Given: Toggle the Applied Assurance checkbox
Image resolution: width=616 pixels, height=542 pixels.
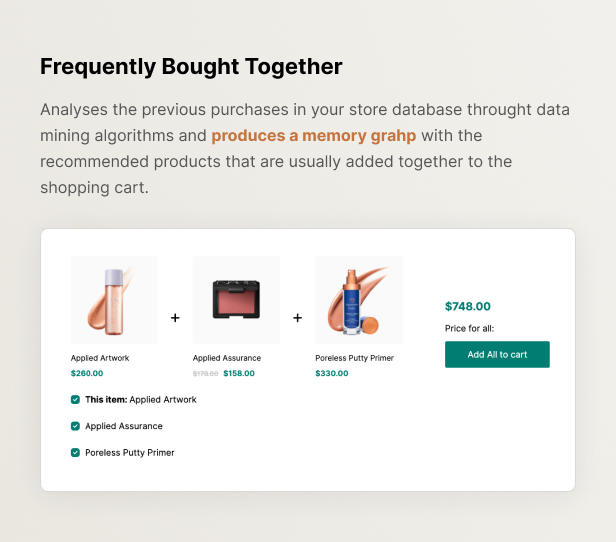Looking at the screenshot, I should 75,426.
